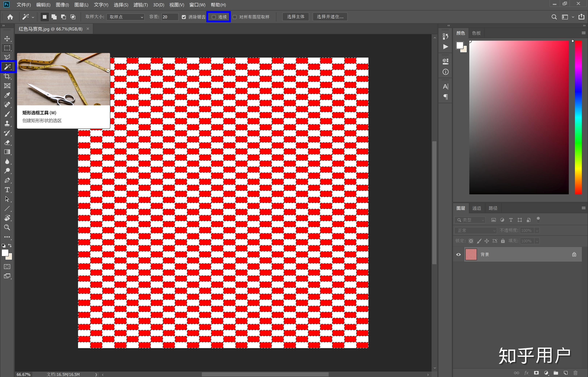Select the Spot Healing Brush tool

point(7,105)
